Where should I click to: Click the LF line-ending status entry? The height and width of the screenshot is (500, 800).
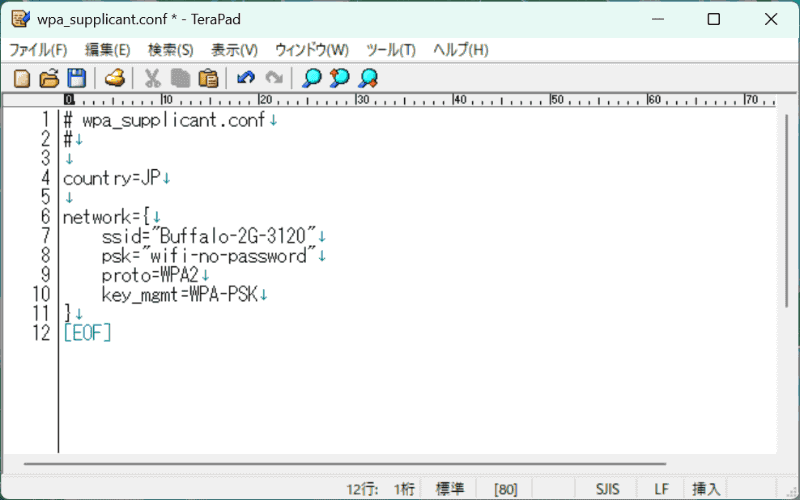click(661, 489)
